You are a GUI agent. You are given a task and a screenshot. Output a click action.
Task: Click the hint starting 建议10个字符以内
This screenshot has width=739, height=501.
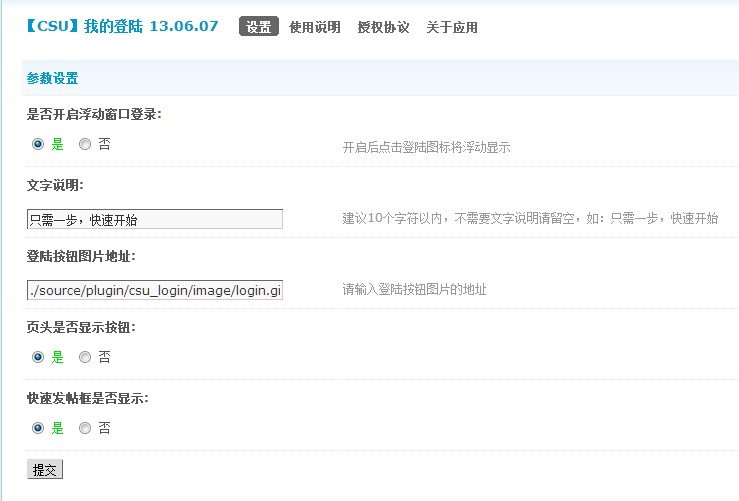pos(530,218)
